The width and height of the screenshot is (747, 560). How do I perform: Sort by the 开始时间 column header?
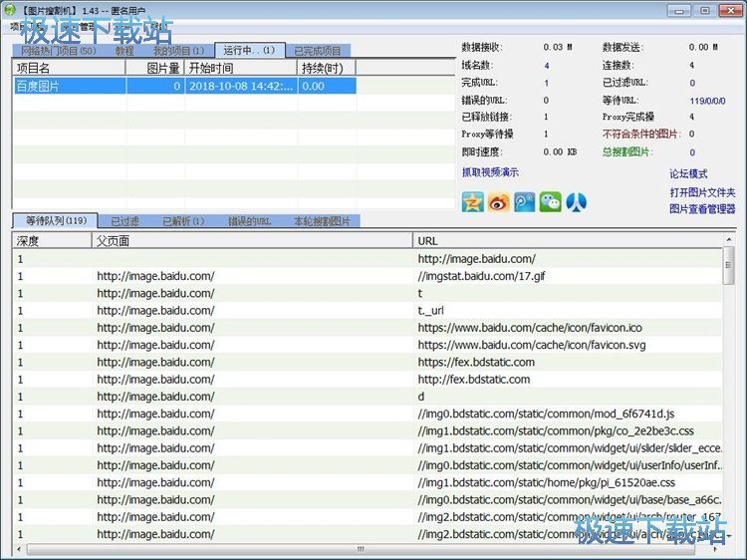point(241,68)
